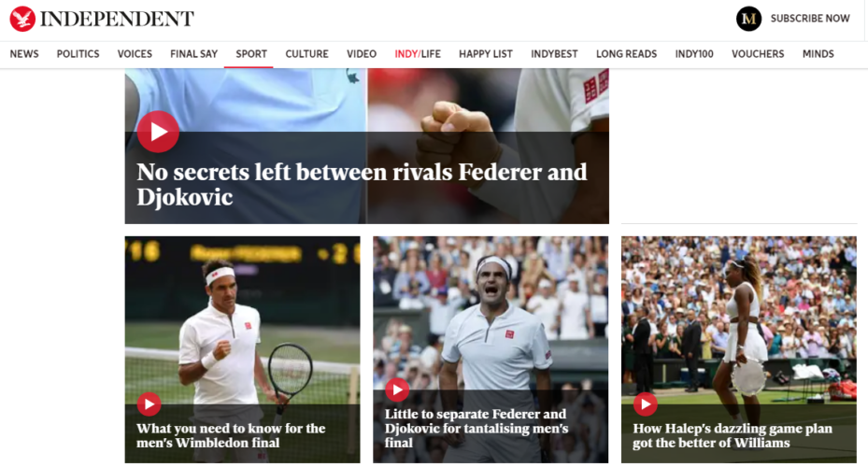This screenshot has height=467, width=868.
Task: Click the Independent eagle logo icon
Action: tap(22, 19)
